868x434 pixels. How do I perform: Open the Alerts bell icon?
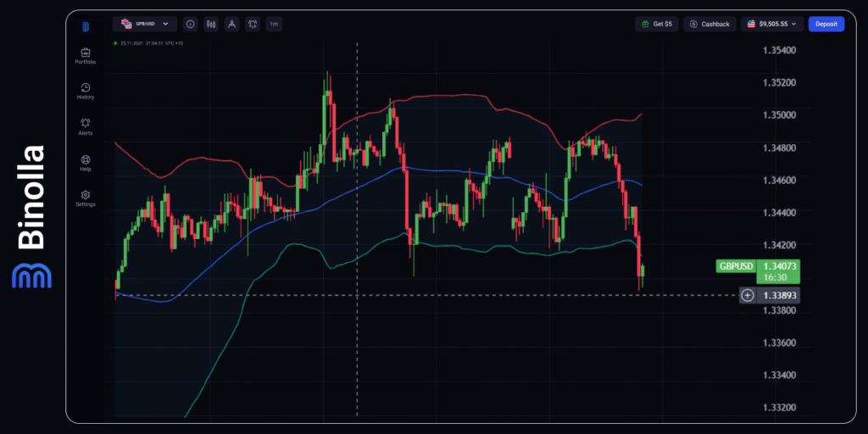(86, 124)
